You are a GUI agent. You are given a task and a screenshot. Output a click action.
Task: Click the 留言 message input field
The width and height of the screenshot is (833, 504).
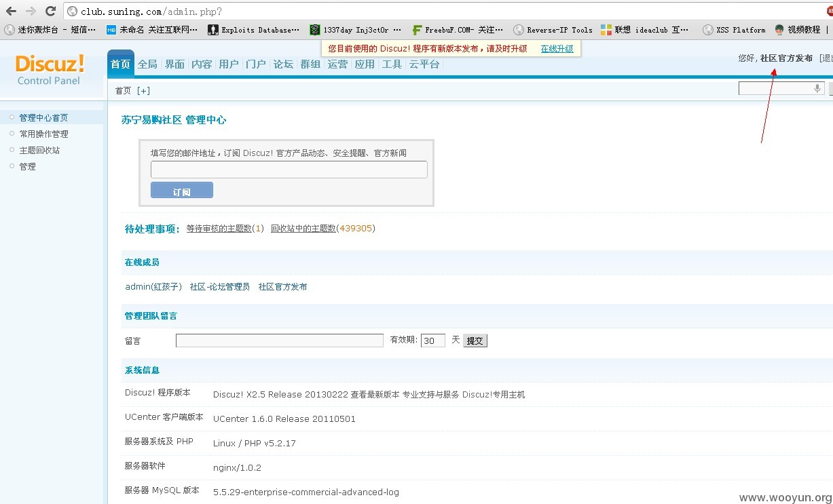280,341
